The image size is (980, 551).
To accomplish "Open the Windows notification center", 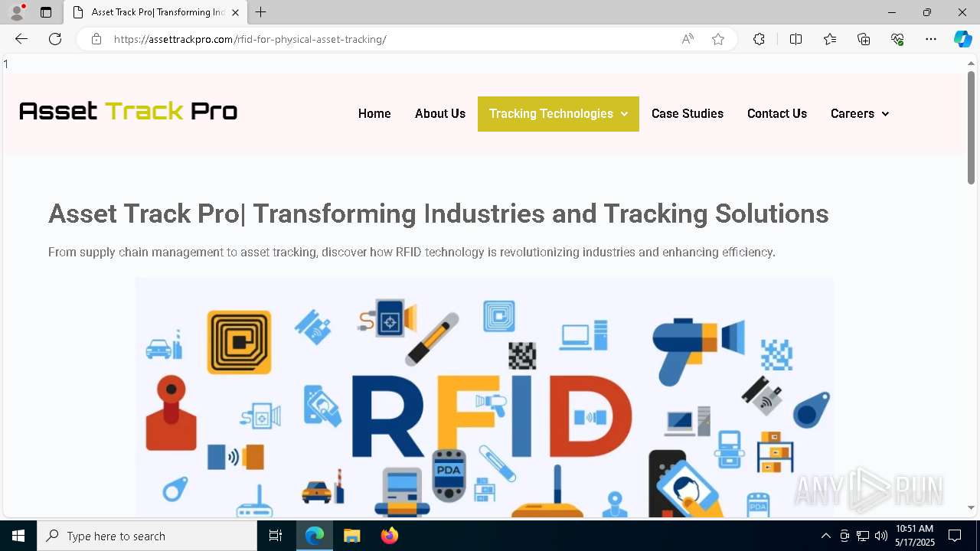I will (x=955, y=536).
